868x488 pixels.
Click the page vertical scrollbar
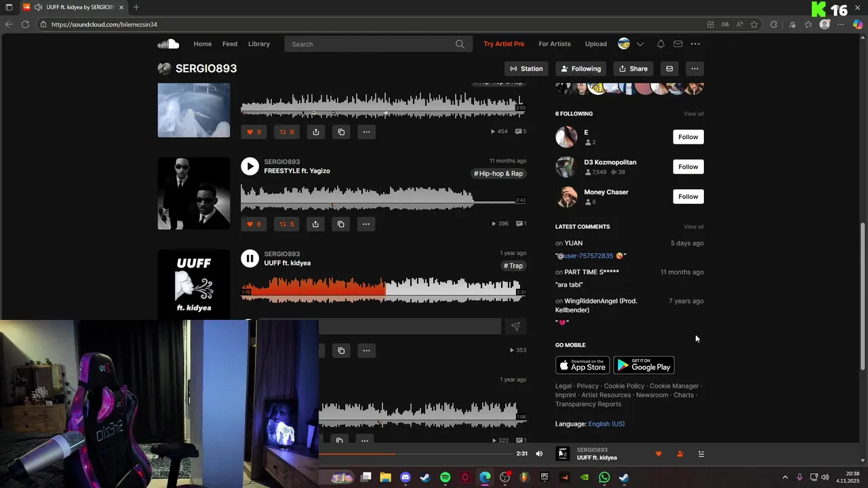(x=863, y=296)
